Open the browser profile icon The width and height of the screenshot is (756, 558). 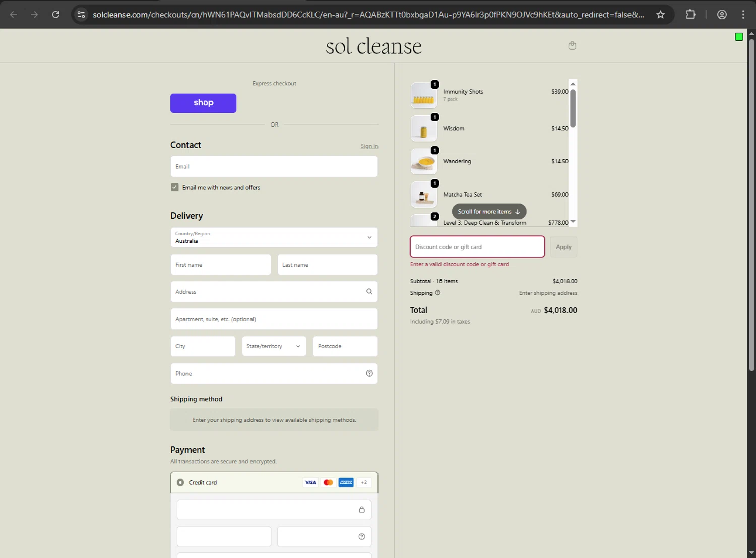722,15
